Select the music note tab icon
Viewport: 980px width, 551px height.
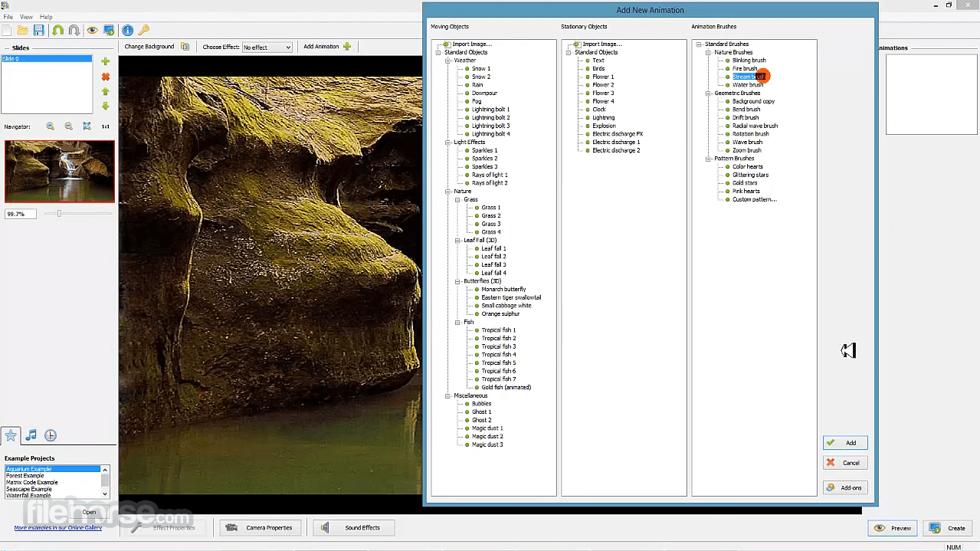point(31,435)
